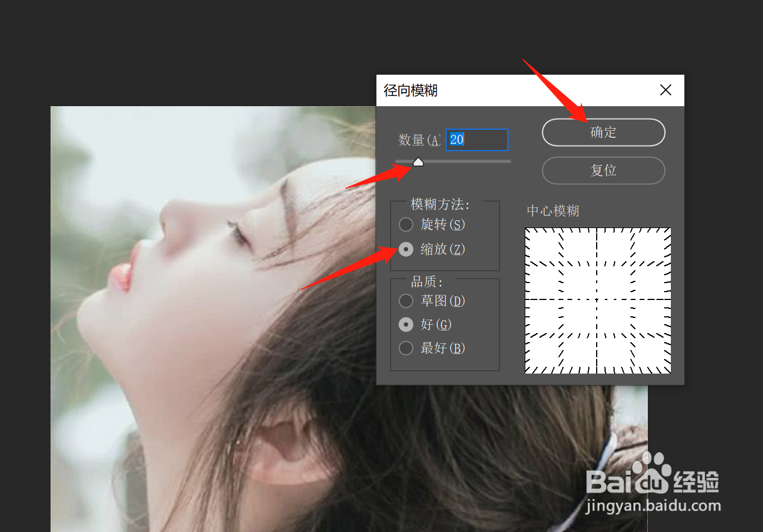Click the 复位 reset button
Screen dimensions: 763x532
603,170
